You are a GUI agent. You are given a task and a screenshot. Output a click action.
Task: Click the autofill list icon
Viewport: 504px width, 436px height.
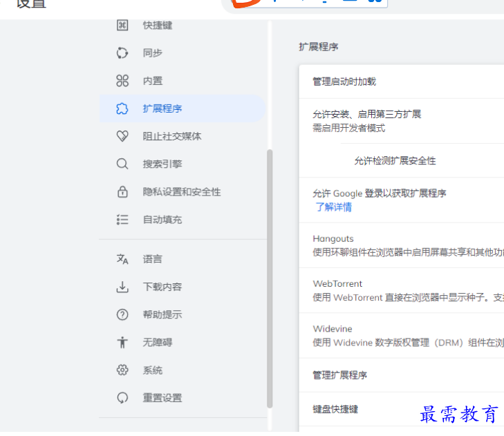[x=122, y=220]
